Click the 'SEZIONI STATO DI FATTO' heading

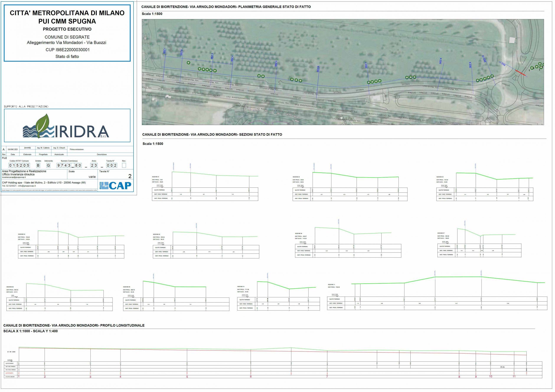coord(261,135)
